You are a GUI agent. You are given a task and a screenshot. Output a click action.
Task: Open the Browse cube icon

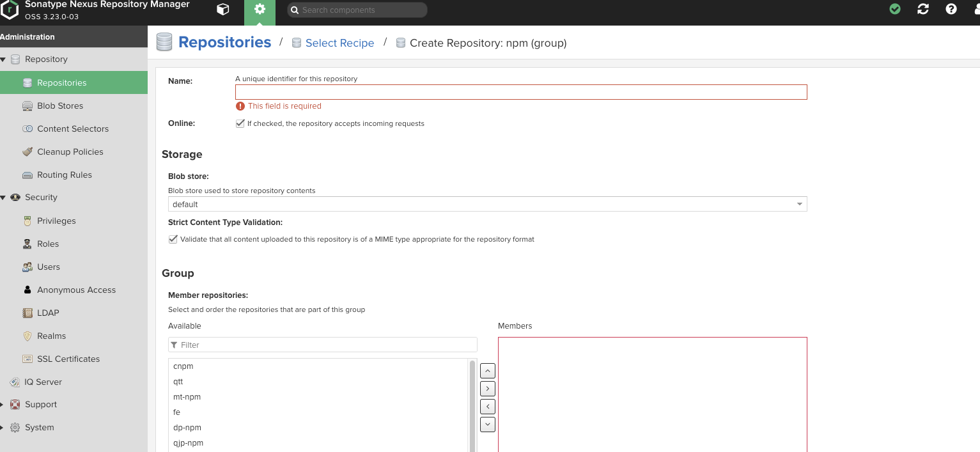(222, 9)
